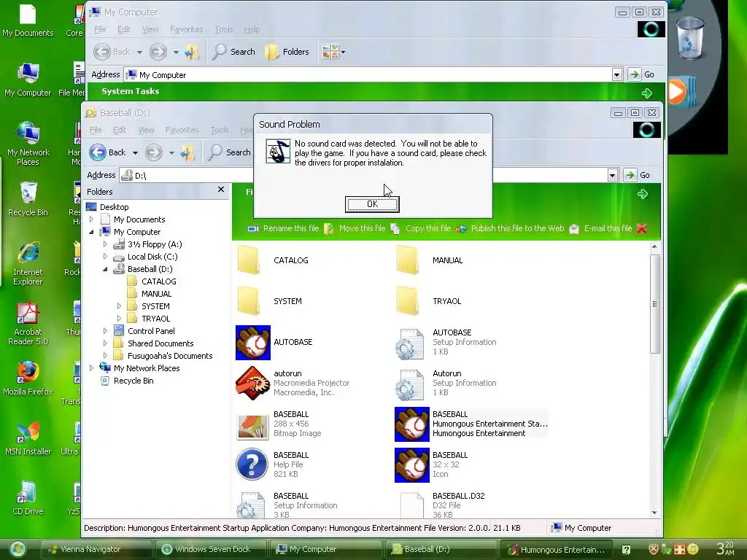Open the Back history dropdown arrow in Baseball (D:)
Screen dimensions: 747x560
point(135,153)
